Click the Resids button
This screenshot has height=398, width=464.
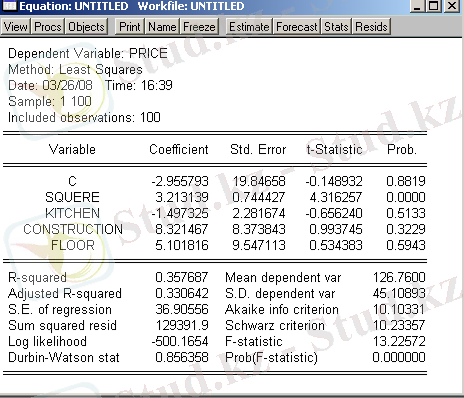[x=371, y=27]
